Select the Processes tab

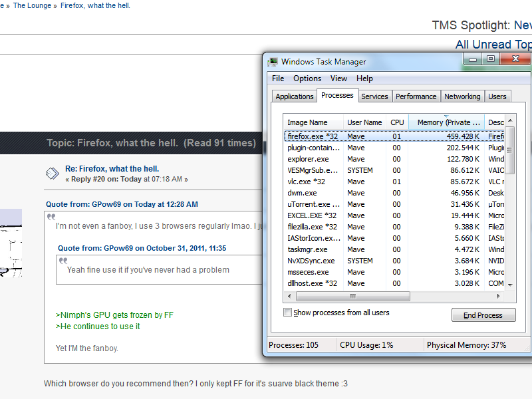(337, 95)
